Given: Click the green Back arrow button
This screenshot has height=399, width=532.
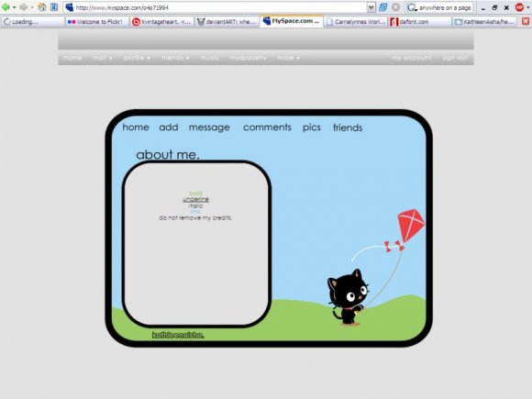Looking at the screenshot, I should coord(6,7).
